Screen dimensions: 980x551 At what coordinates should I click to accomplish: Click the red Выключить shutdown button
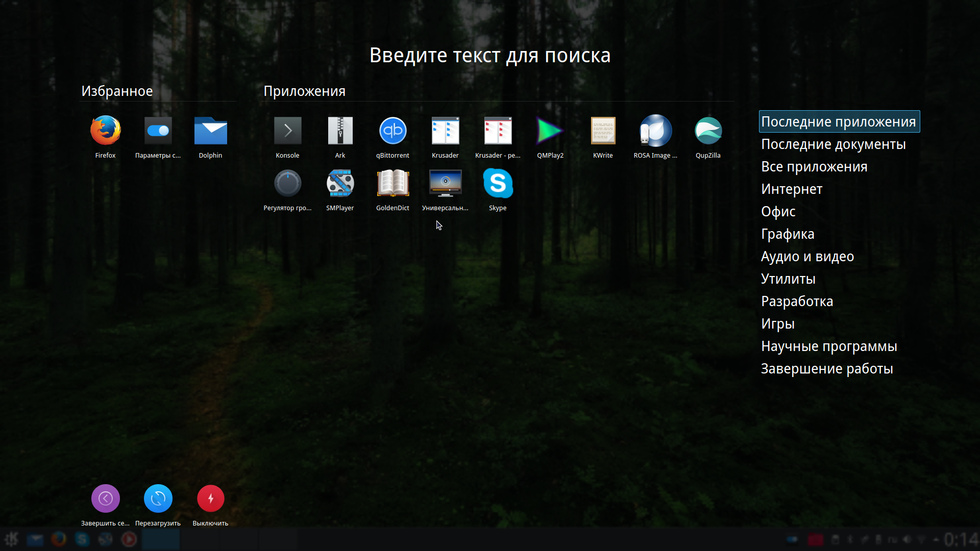[210, 498]
